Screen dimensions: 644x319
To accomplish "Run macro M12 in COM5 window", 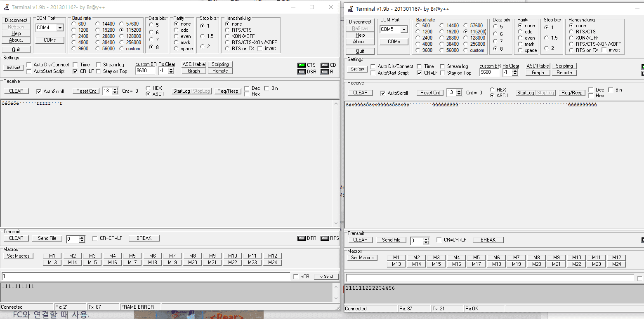I will point(616,258).
